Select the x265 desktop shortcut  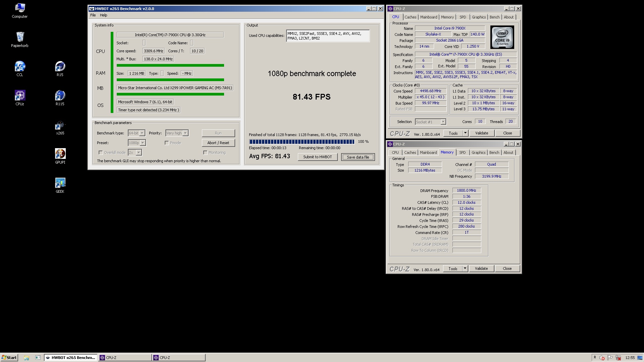60,127
